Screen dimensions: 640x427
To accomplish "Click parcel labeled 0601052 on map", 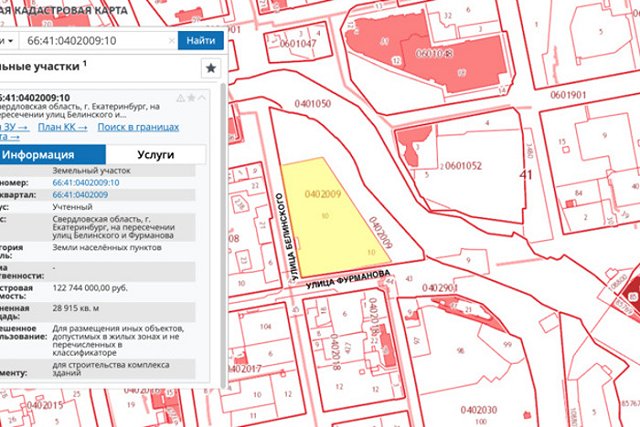I will (464, 165).
